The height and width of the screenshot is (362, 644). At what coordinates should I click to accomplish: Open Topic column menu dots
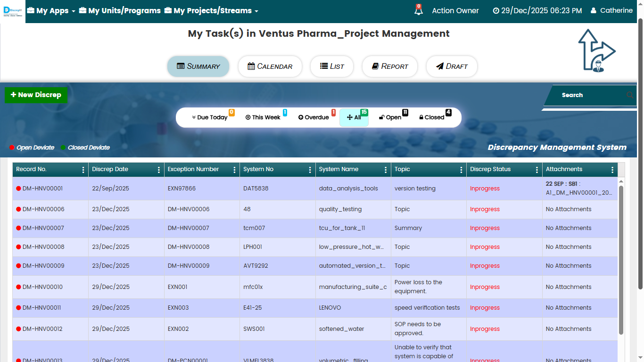(461, 170)
